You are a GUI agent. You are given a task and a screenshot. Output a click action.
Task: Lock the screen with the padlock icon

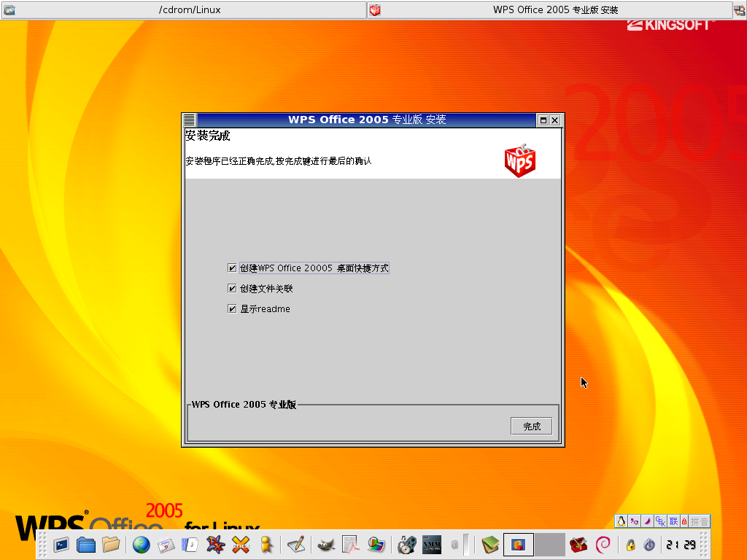pos(631,545)
